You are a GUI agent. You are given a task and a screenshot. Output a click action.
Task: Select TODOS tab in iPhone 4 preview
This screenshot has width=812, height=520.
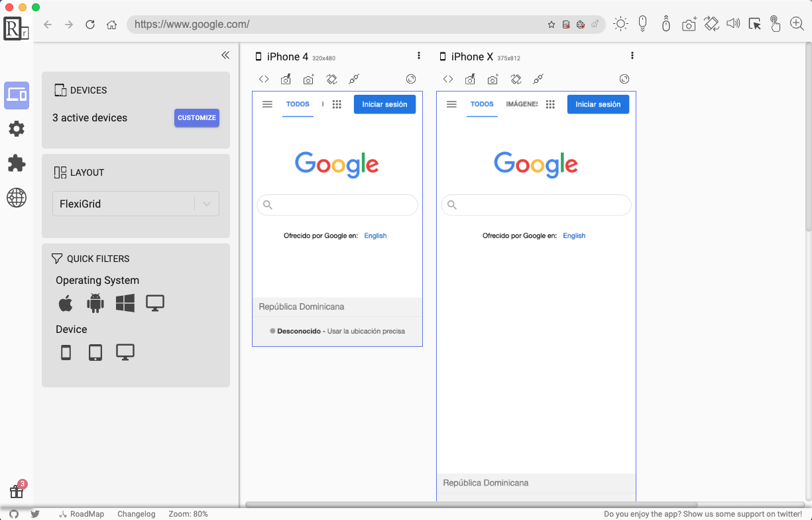[x=298, y=104]
